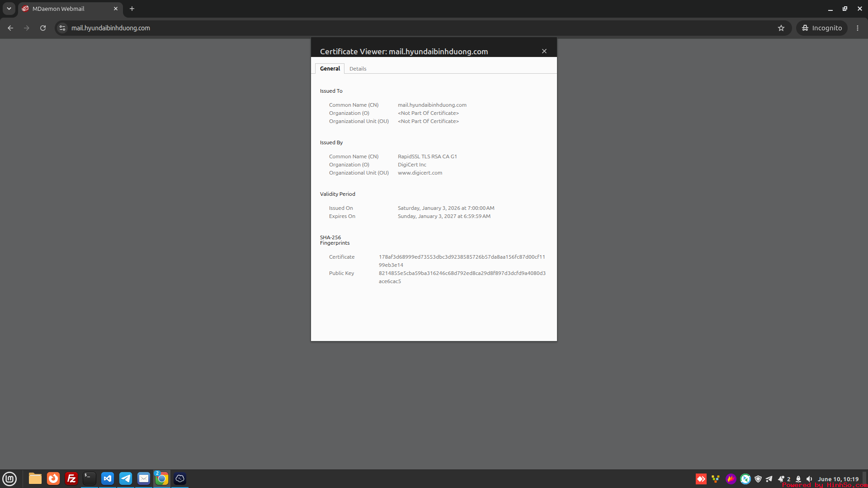Open the Terminal from the taskbar

[x=90, y=479]
